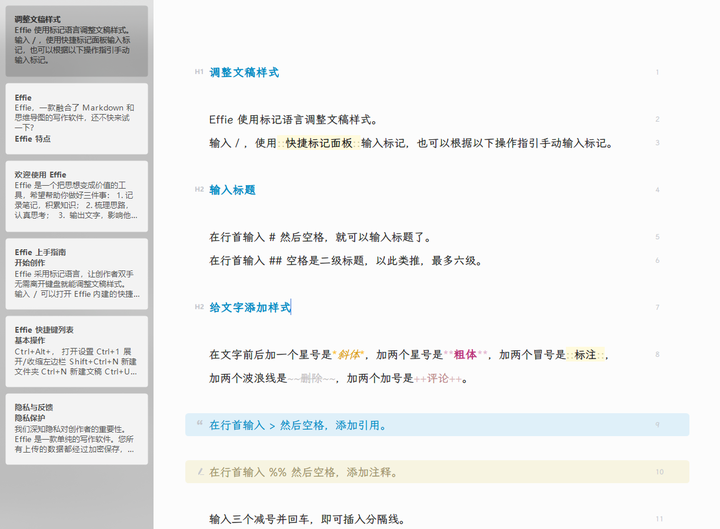Click the Effie 特点 subheading in sidebar card
This screenshot has height=529, width=720.
coord(33,139)
